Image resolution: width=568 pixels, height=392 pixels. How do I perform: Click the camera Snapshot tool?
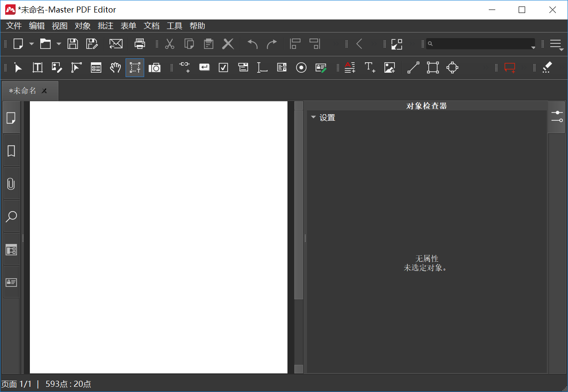155,67
